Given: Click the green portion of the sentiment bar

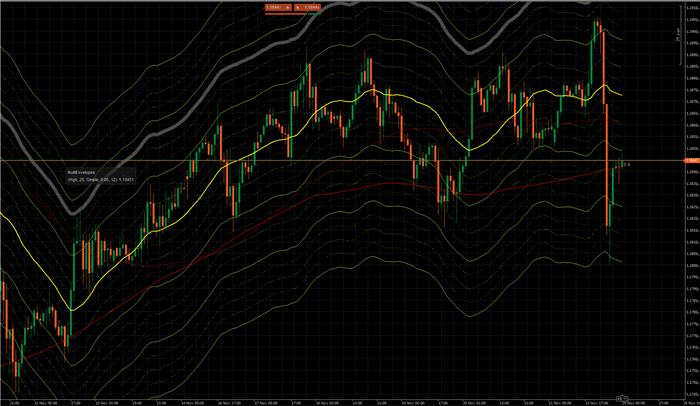Looking at the screenshot, I should (314, 14).
